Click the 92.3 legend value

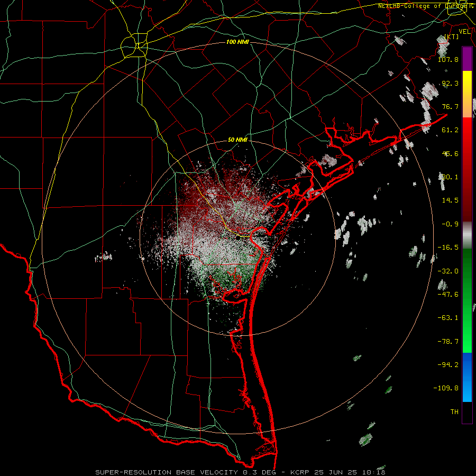coord(450,83)
